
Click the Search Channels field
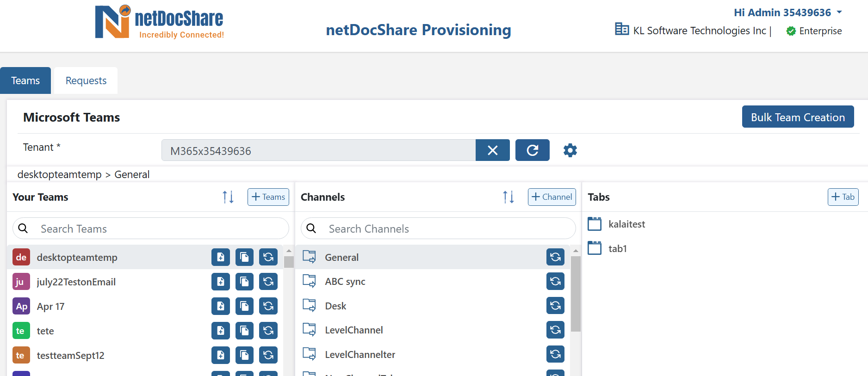pos(438,228)
